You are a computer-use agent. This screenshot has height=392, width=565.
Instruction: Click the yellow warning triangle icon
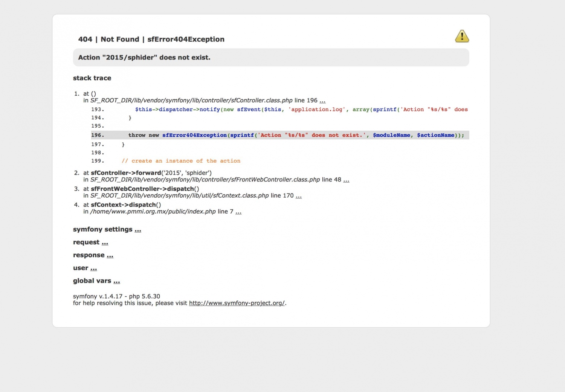(x=462, y=36)
